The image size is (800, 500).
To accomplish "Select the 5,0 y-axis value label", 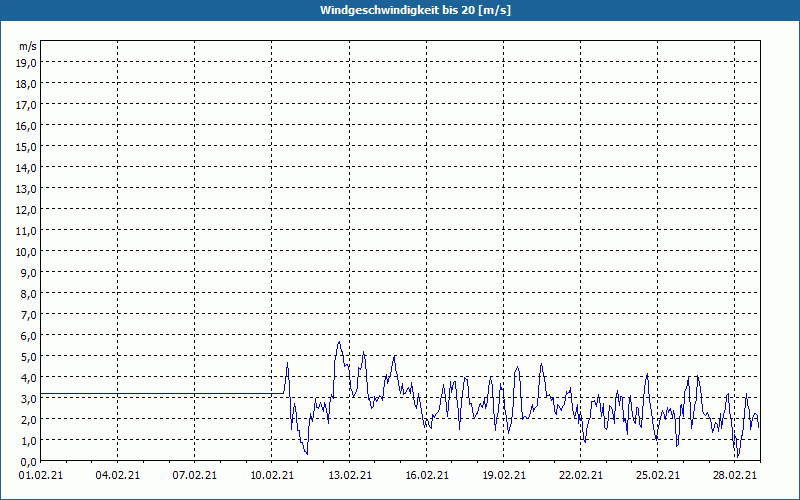I will click(x=27, y=356).
